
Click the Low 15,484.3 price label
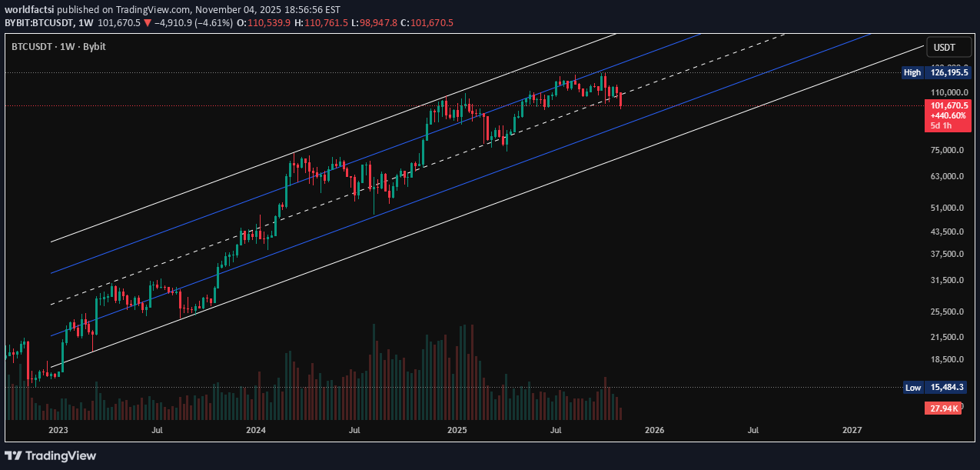point(936,388)
